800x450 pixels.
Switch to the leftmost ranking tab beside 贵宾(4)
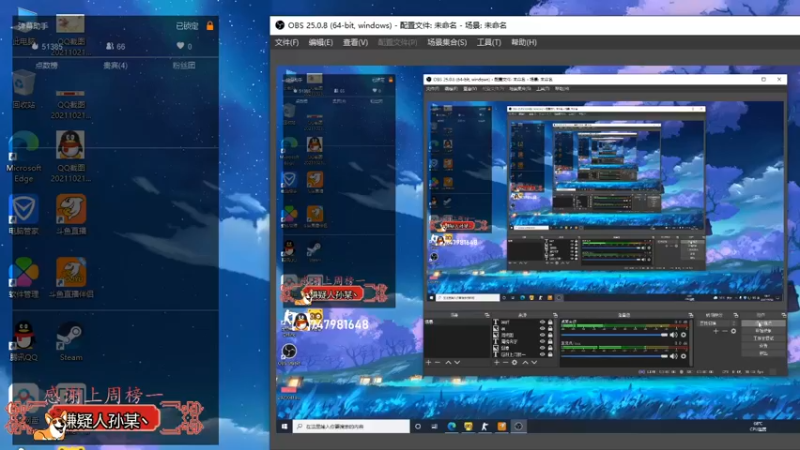tap(46, 65)
